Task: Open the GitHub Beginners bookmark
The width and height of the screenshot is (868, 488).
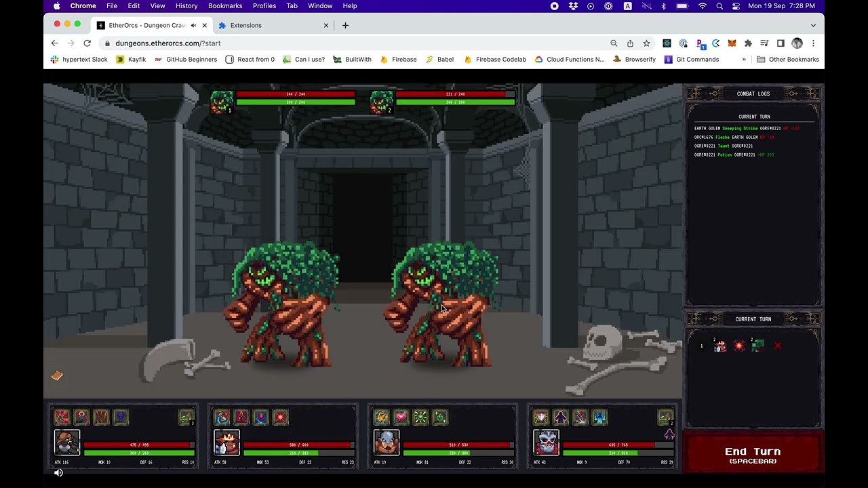Action: 185,60
